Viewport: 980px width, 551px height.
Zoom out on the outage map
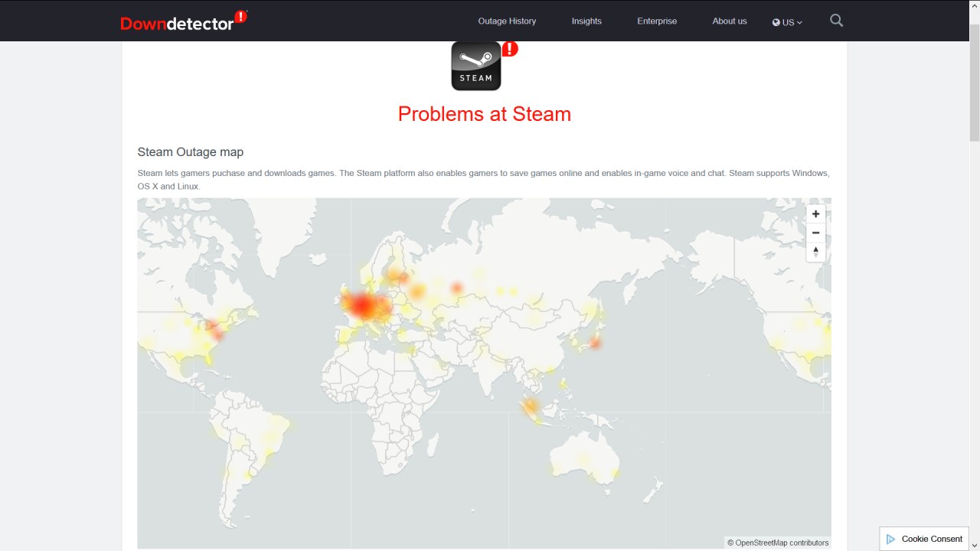coord(816,233)
